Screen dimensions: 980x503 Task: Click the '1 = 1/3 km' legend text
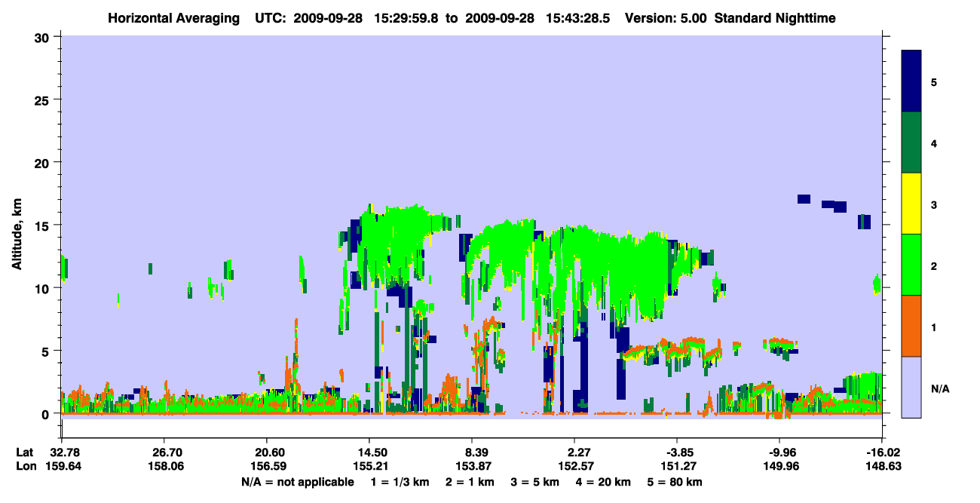[x=401, y=482]
